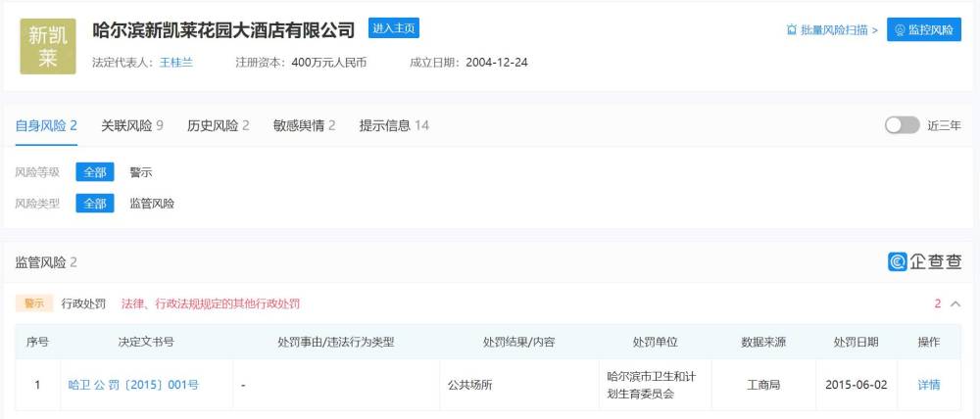Click 批量风险扫描 link
980x419 pixels.
tap(832, 30)
